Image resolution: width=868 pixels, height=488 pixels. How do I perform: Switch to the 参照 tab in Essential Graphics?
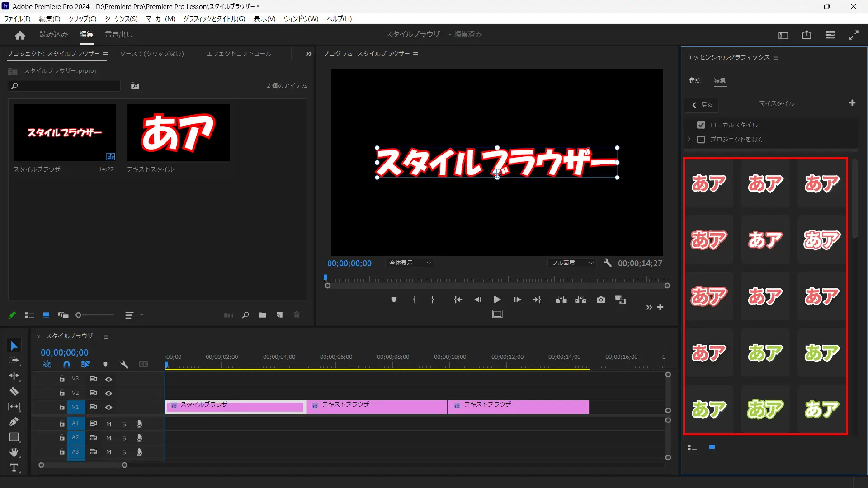695,80
